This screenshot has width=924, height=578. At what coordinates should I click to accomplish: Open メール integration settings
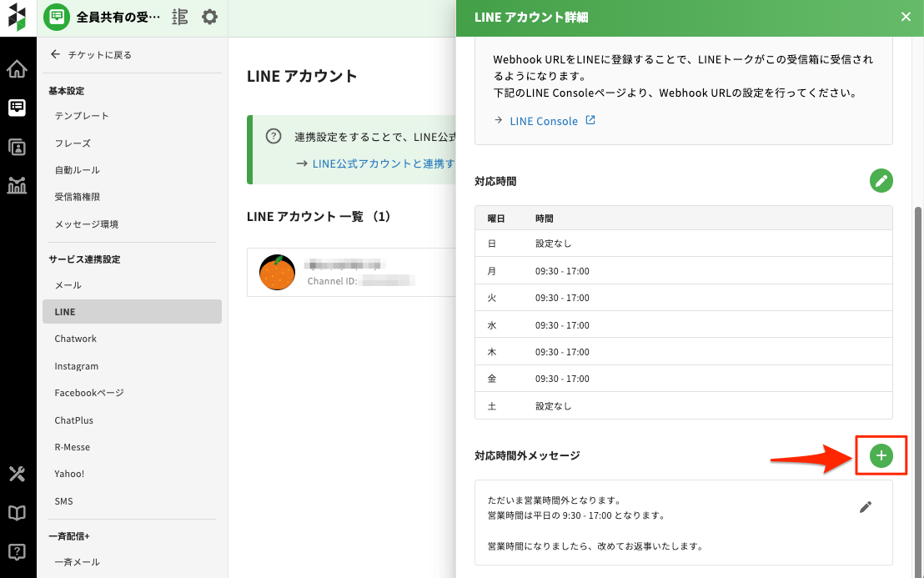(68, 285)
